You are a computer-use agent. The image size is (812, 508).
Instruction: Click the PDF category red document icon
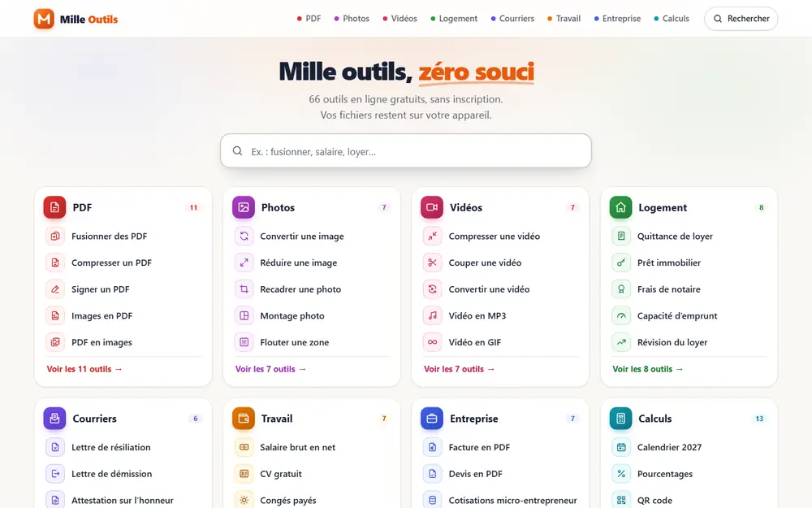point(55,207)
